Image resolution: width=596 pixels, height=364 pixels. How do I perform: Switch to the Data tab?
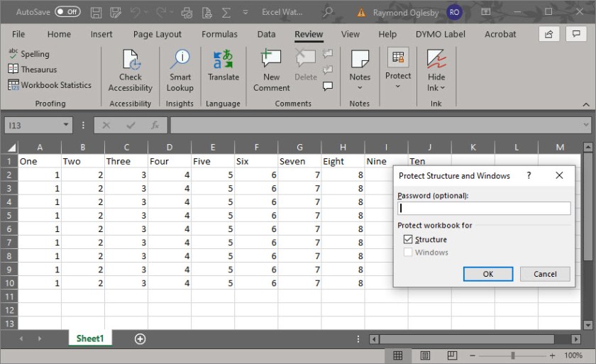[x=266, y=34]
